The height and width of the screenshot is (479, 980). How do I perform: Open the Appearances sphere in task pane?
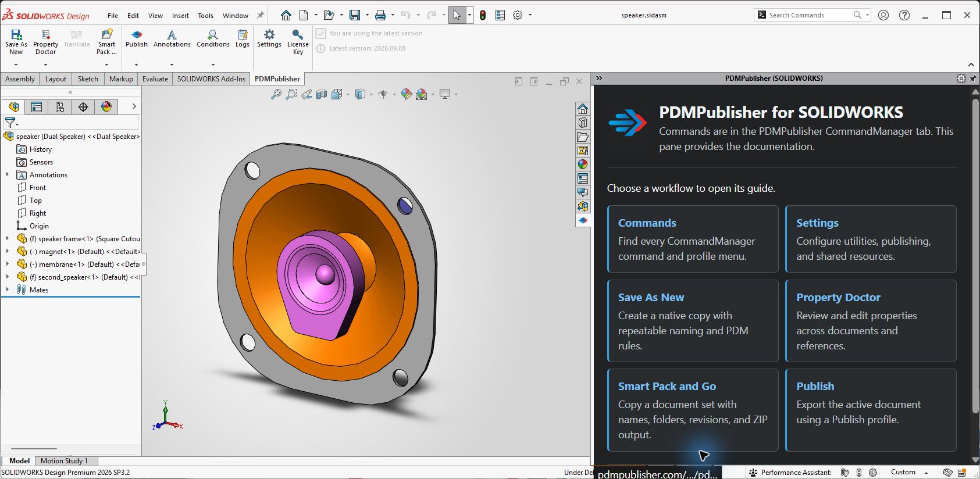(583, 165)
